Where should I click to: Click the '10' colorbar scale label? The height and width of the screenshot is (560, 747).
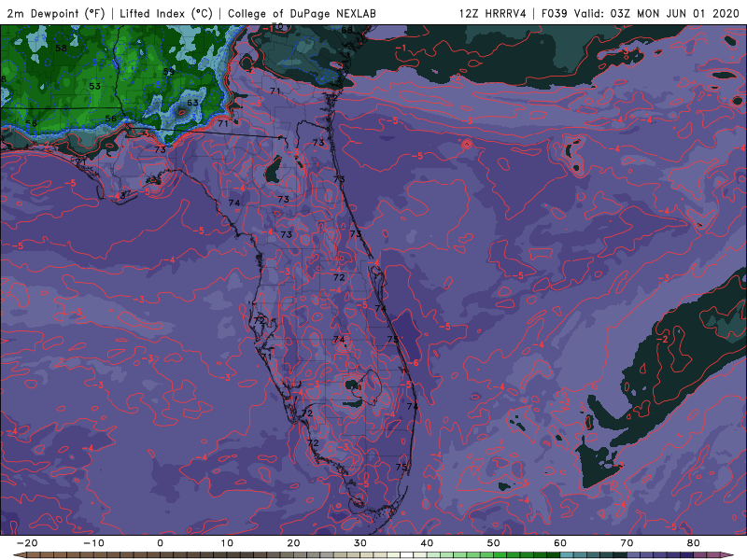[227, 543]
